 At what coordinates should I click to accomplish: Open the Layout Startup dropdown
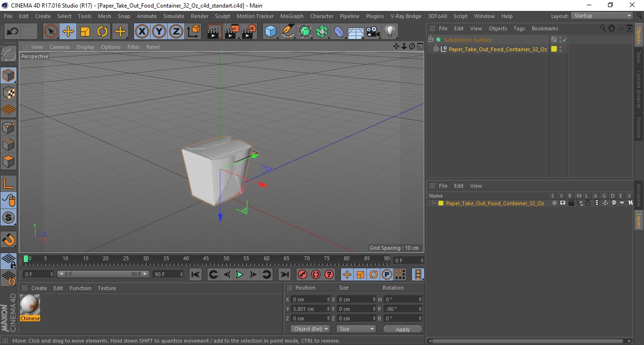pos(602,16)
